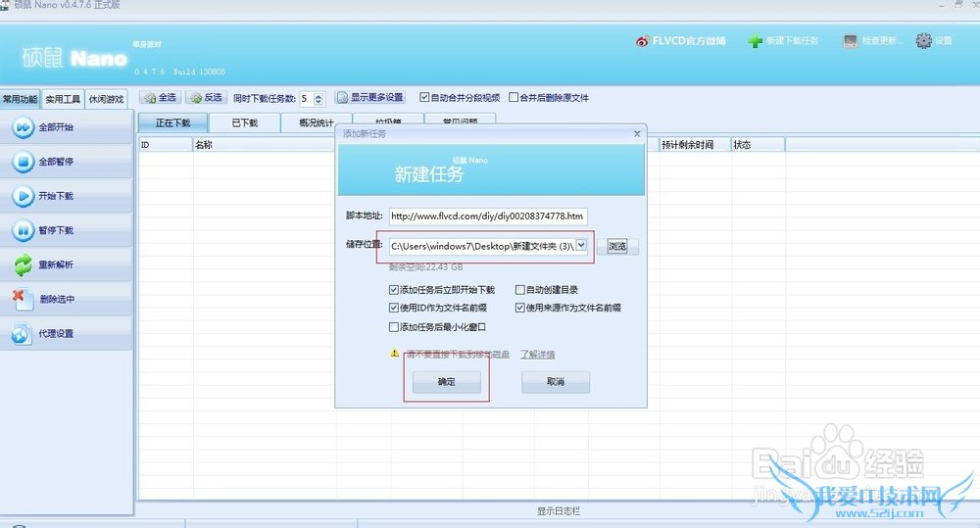Click the 同时下载任务数 number field

[306, 99]
